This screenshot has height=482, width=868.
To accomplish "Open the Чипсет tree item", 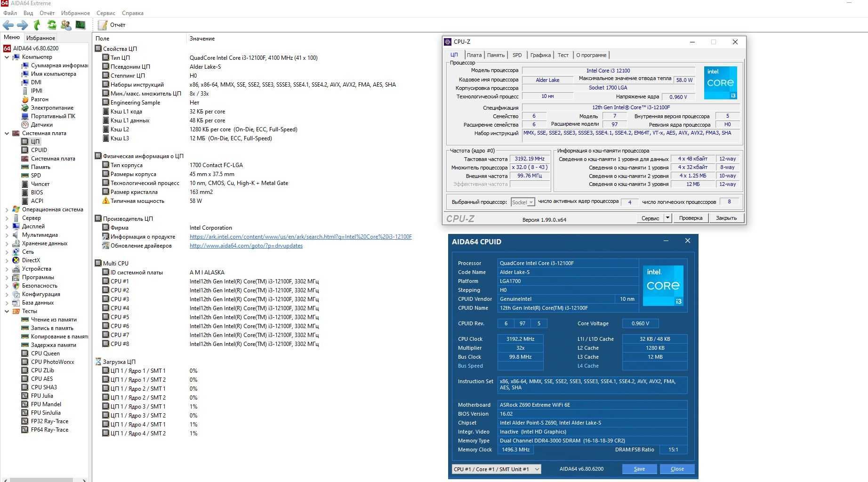I will pos(40,184).
